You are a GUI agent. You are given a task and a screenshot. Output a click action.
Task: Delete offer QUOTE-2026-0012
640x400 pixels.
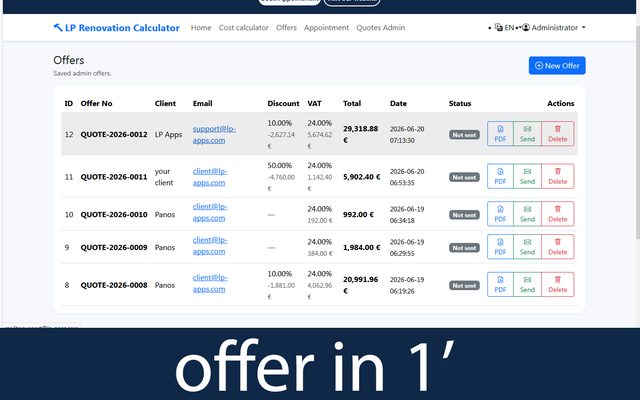tap(558, 133)
